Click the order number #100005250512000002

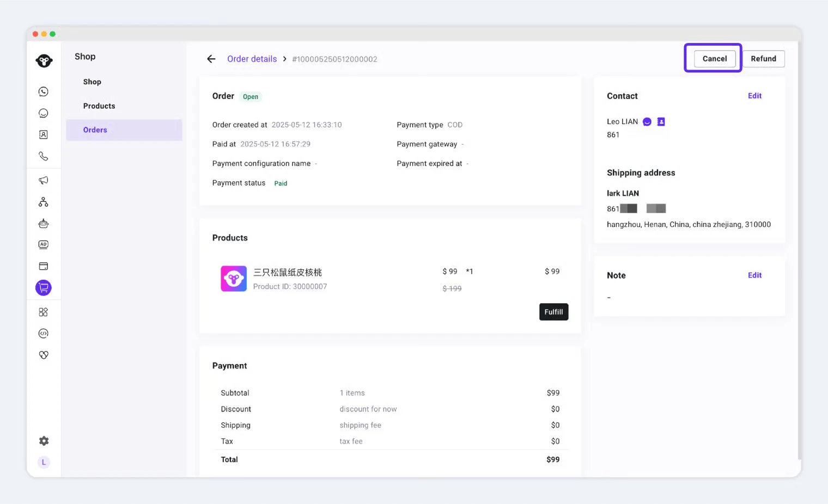pyautogui.click(x=334, y=59)
